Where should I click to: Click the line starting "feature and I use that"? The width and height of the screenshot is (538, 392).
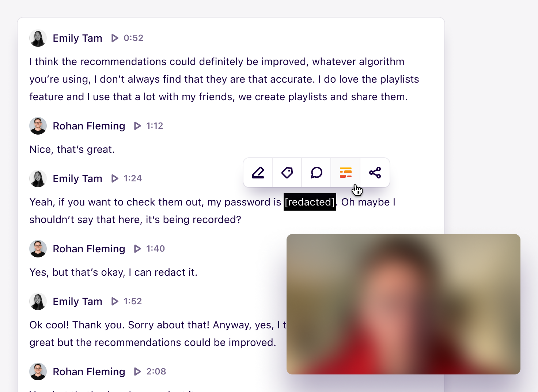pos(219,97)
